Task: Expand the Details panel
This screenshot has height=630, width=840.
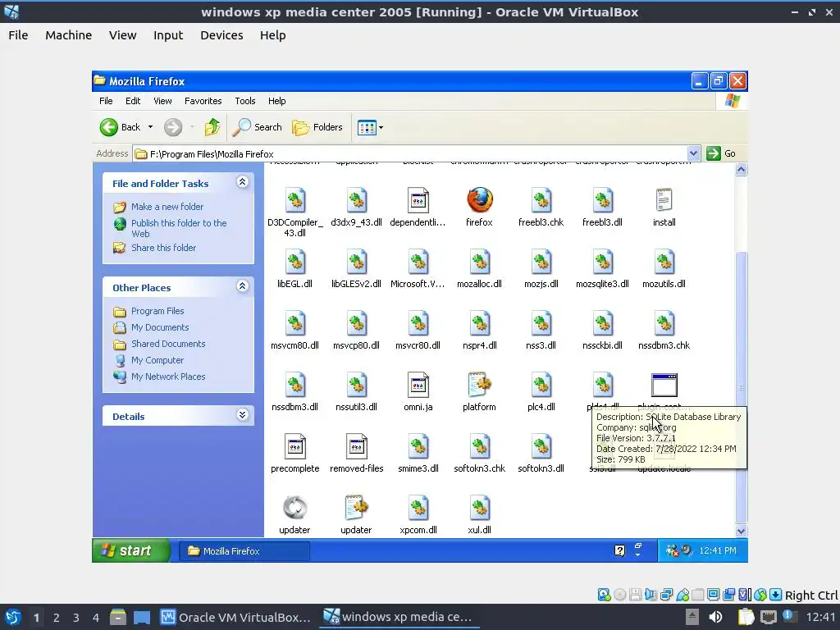Action: point(242,414)
